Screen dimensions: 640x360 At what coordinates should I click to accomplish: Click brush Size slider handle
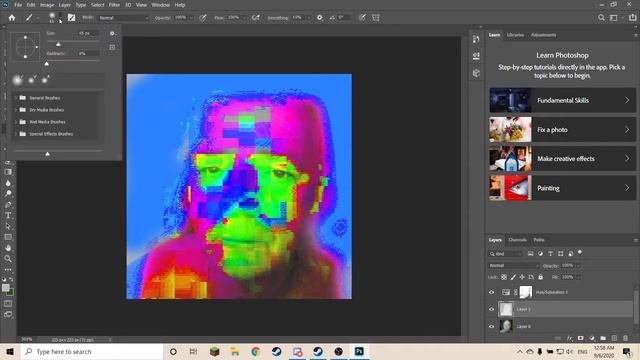(x=58, y=44)
